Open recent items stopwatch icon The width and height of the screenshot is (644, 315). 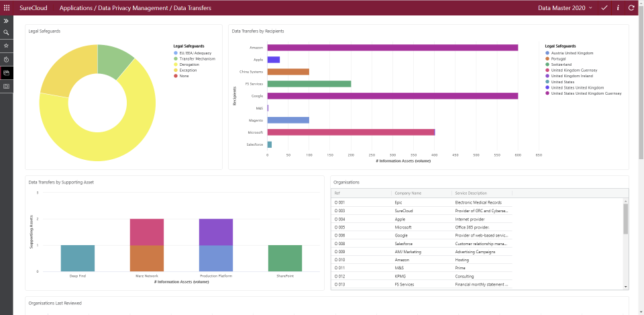(x=6, y=59)
